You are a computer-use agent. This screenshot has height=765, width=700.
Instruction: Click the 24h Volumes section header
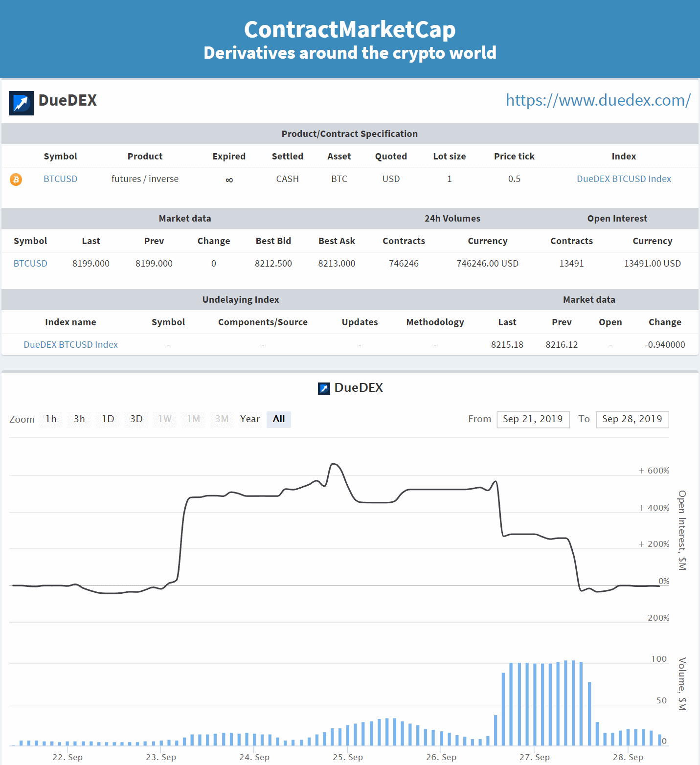click(452, 219)
